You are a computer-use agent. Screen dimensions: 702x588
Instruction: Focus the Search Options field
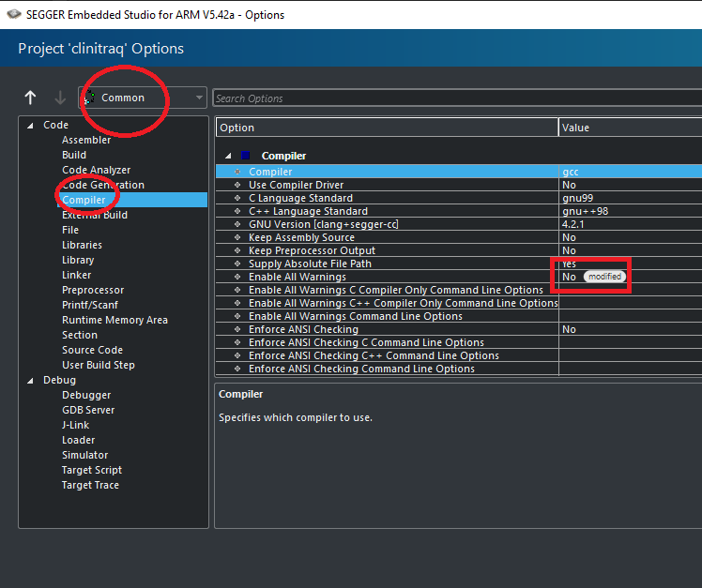coord(457,98)
